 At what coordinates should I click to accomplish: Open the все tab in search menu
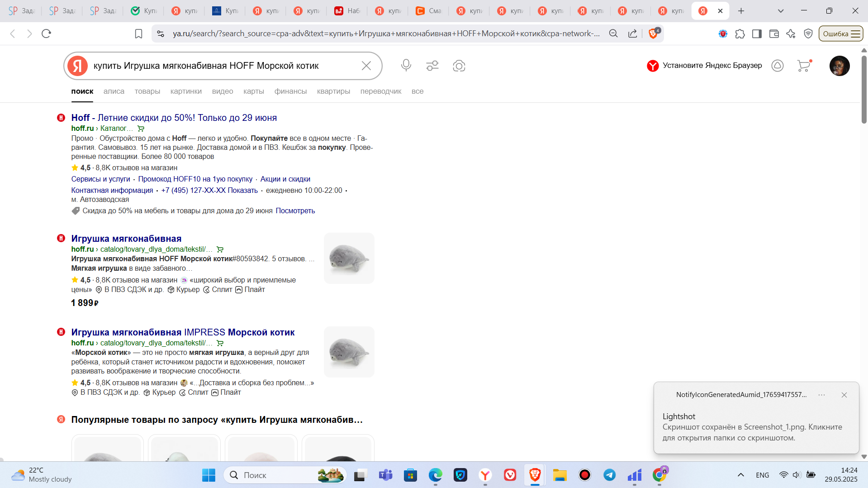[x=417, y=91]
